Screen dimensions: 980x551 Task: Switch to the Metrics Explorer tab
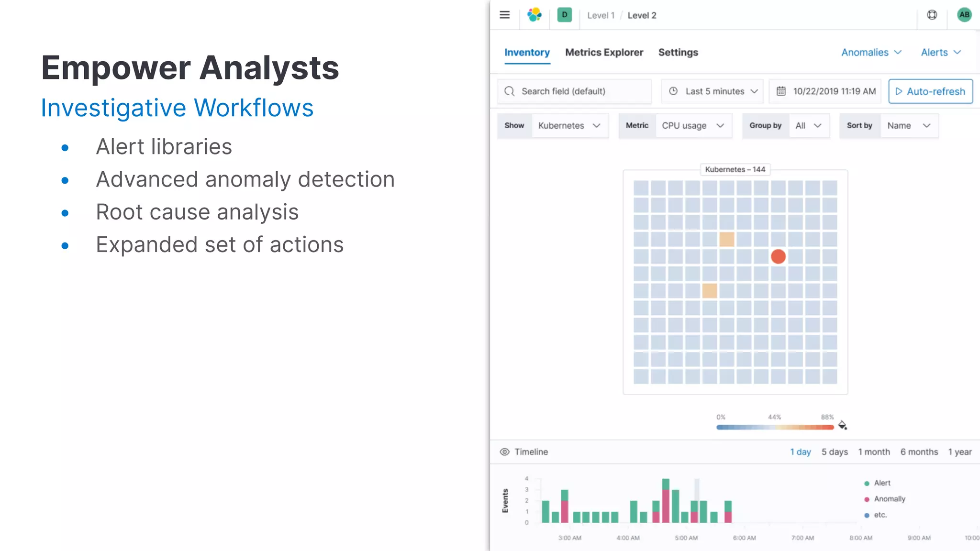coord(604,53)
